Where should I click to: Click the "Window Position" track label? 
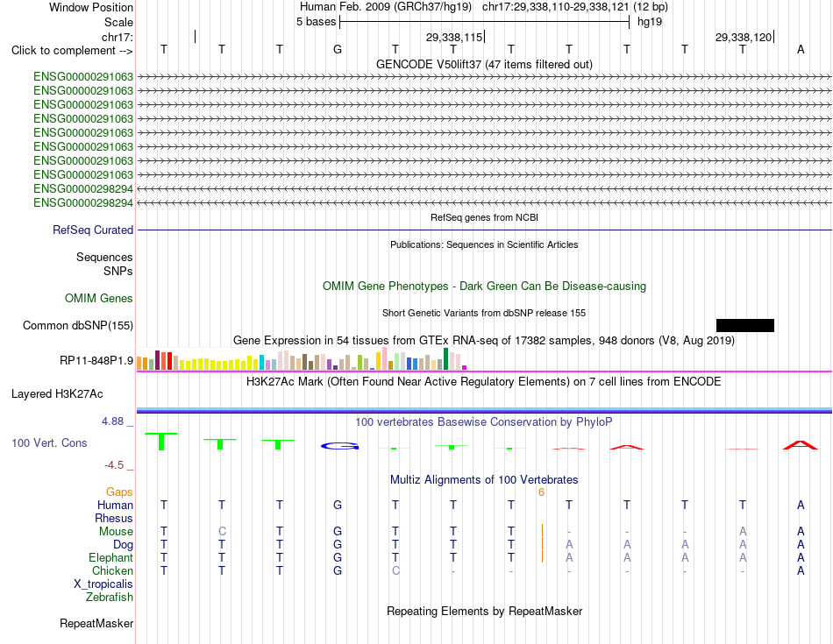pyautogui.click(x=91, y=7)
